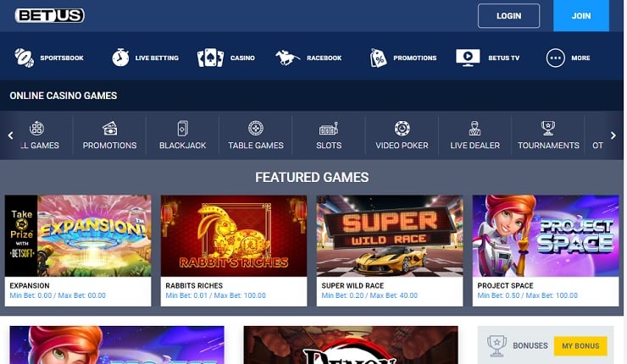The width and height of the screenshot is (627, 364).
Task: Click the Sportsbook balls icon
Action: coord(24,58)
